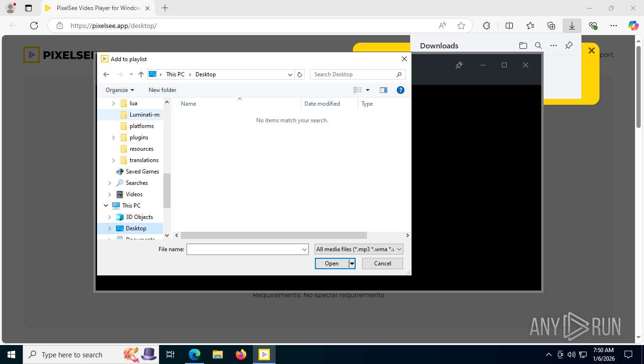
Task: Select the Luminati-m folder
Action: (144, 115)
